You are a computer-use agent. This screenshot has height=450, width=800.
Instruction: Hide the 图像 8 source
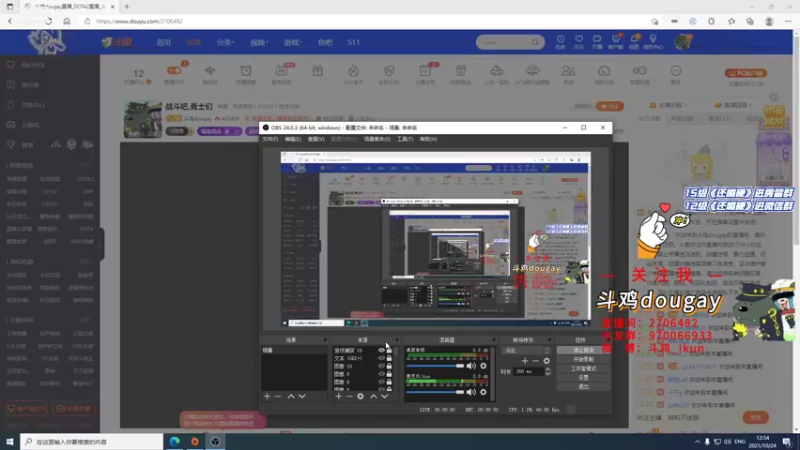tap(381, 382)
